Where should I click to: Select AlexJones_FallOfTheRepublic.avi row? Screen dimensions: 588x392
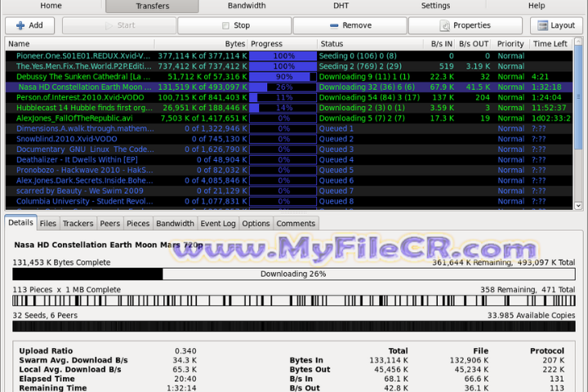coord(289,118)
